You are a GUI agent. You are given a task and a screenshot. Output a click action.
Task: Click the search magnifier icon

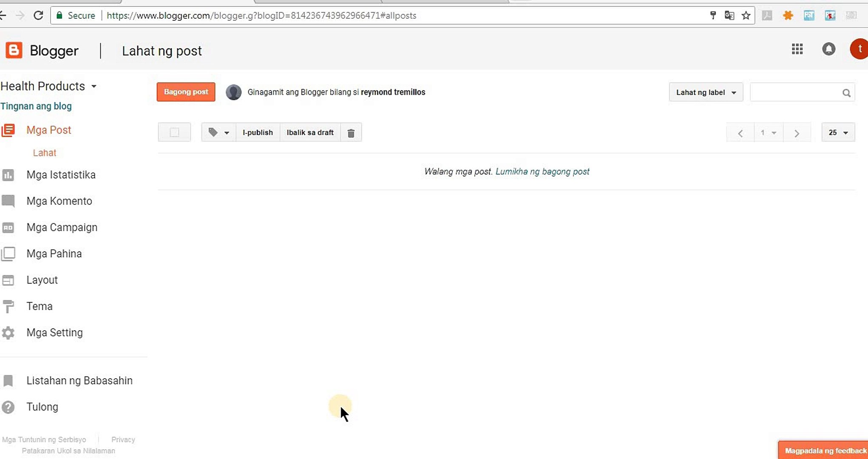(x=846, y=93)
